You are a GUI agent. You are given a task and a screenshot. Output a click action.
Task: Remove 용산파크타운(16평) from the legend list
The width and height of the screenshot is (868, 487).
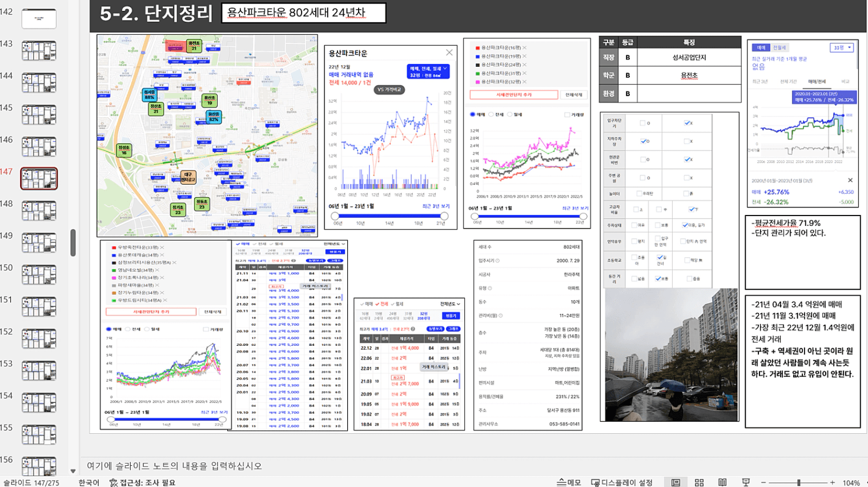click(x=524, y=48)
